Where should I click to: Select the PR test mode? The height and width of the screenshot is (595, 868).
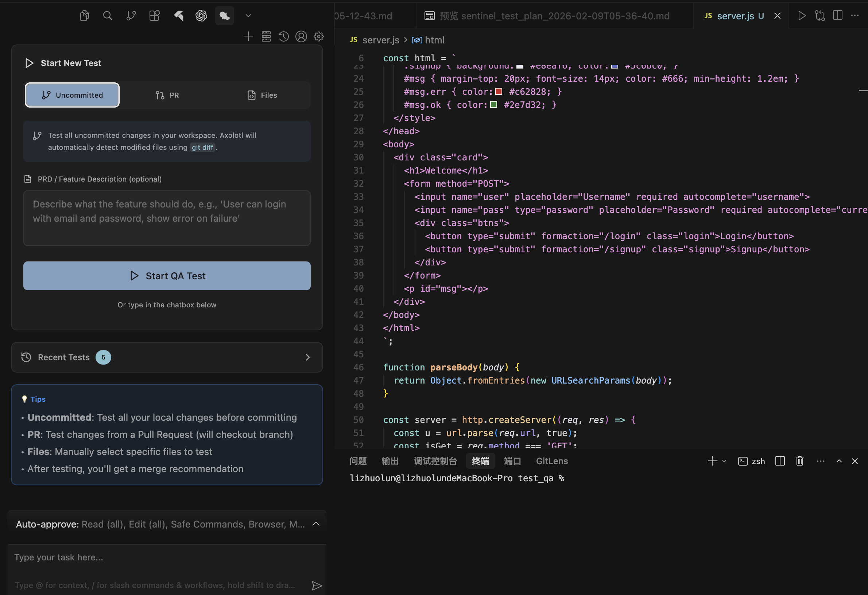click(x=167, y=95)
